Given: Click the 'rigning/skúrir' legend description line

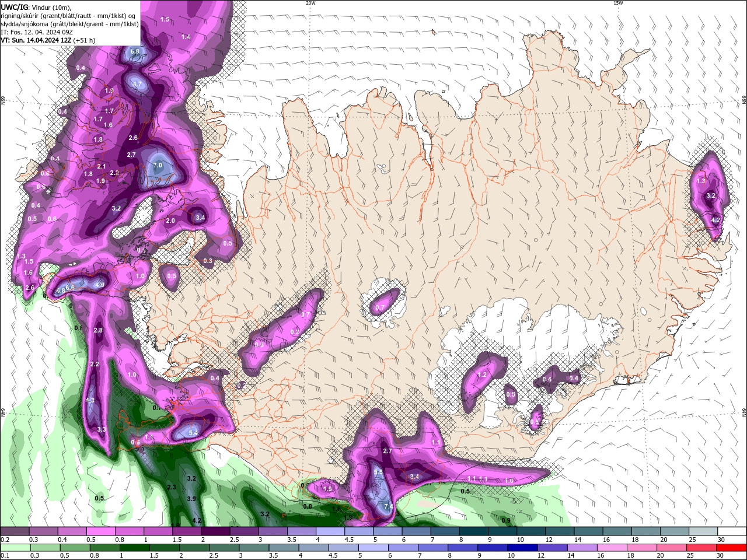Looking at the screenshot, I should coord(69,16).
